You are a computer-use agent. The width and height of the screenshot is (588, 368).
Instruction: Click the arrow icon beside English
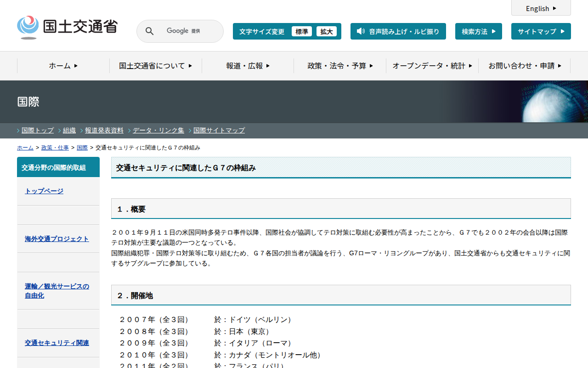pyautogui.click(x=554, y=8)
